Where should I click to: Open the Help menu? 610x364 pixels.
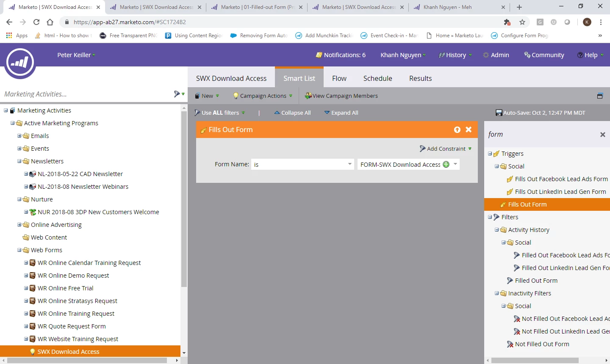point(590,55)
